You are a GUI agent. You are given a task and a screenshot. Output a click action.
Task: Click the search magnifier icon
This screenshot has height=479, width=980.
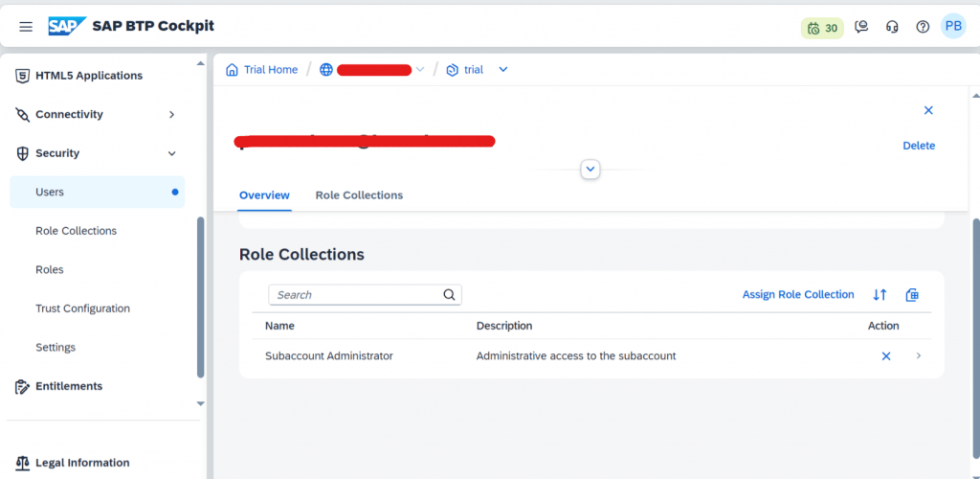[x=449, y=294]
